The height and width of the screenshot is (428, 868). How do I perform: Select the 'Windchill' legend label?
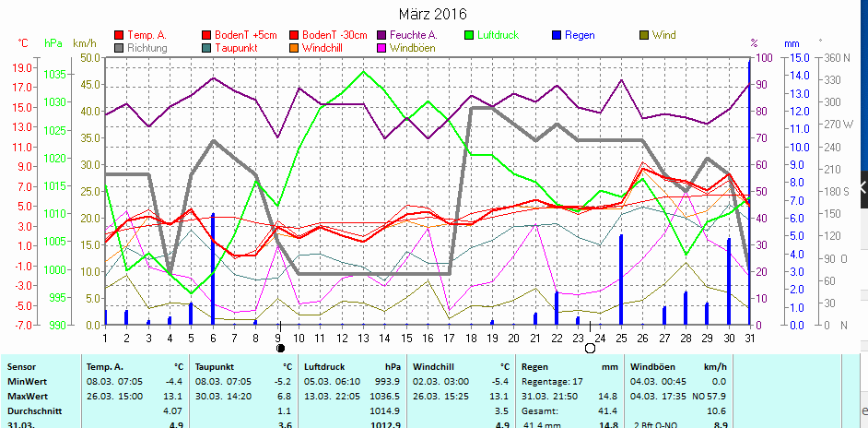click(323, 48)
